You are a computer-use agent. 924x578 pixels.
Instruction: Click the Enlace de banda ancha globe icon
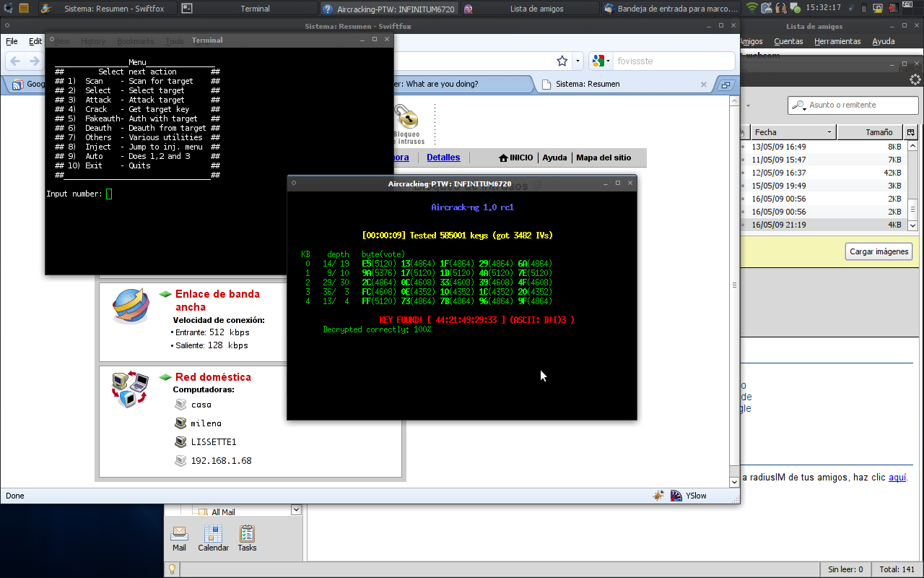tap(131, 306)
